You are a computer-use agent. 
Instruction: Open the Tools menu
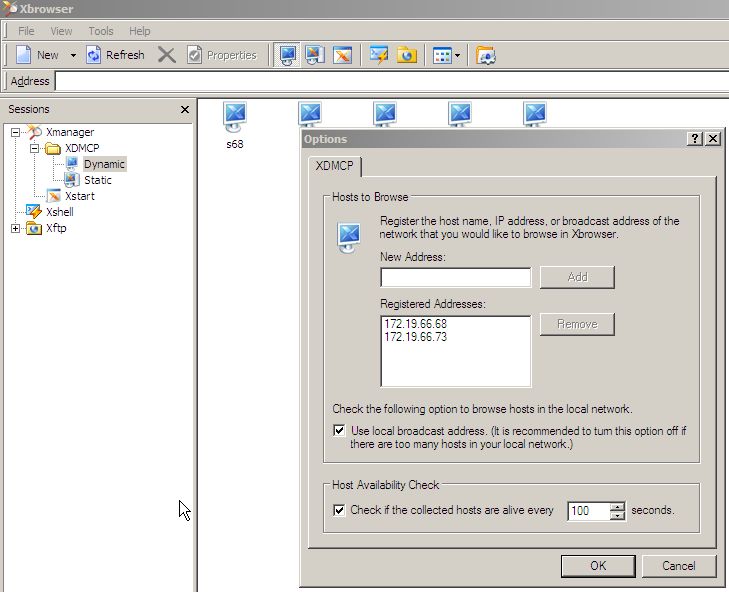point(101,31)
